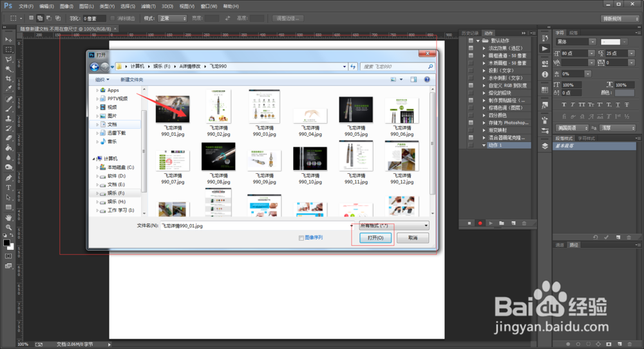Click the 取消 button in dialog

[x=413, y=238]
